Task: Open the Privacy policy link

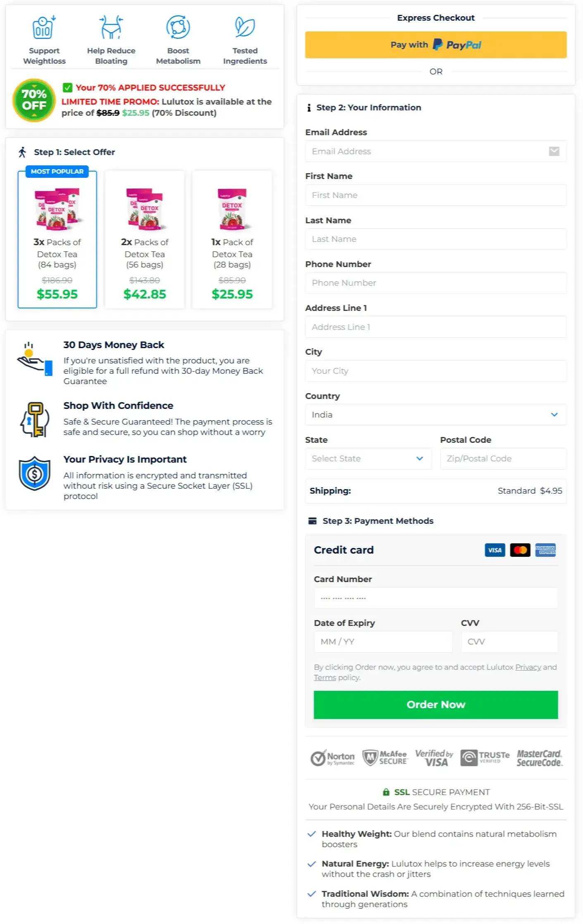Action: coord(528,667)
